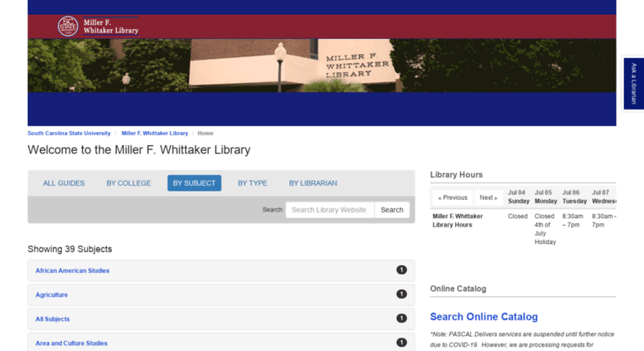Click the Search button
The image size is (644, 351).
tap(392, 210)
